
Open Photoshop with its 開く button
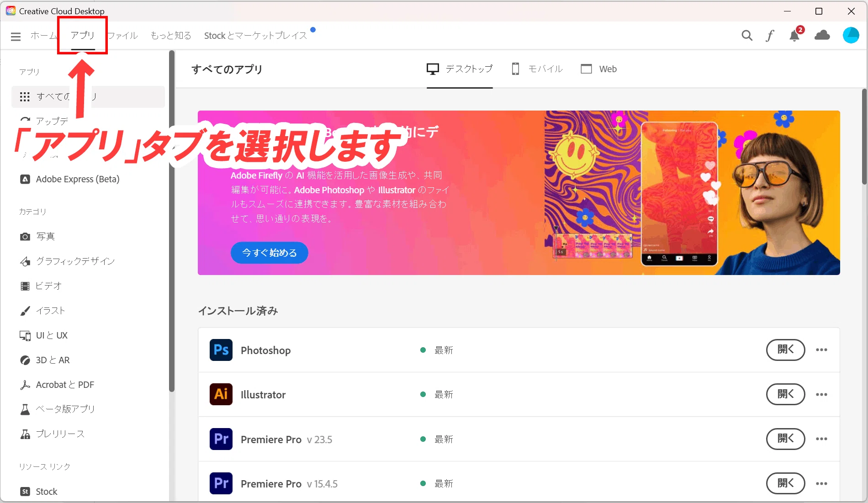point(785,350)
